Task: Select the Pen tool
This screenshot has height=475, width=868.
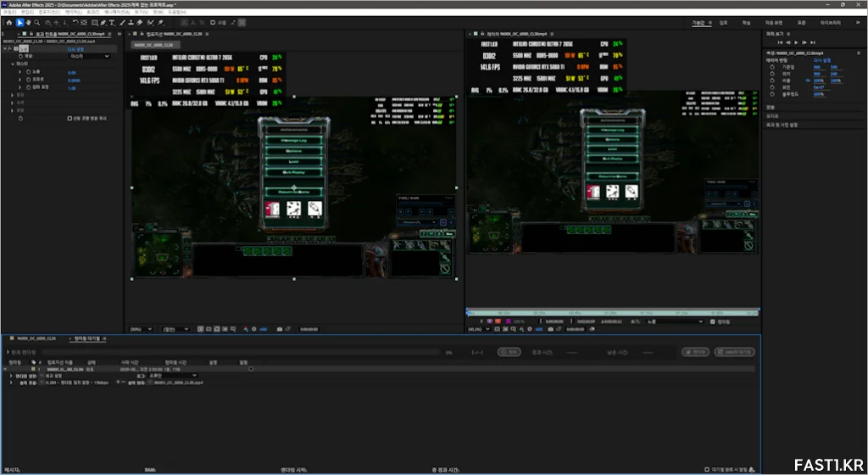Action: [103, 23]
